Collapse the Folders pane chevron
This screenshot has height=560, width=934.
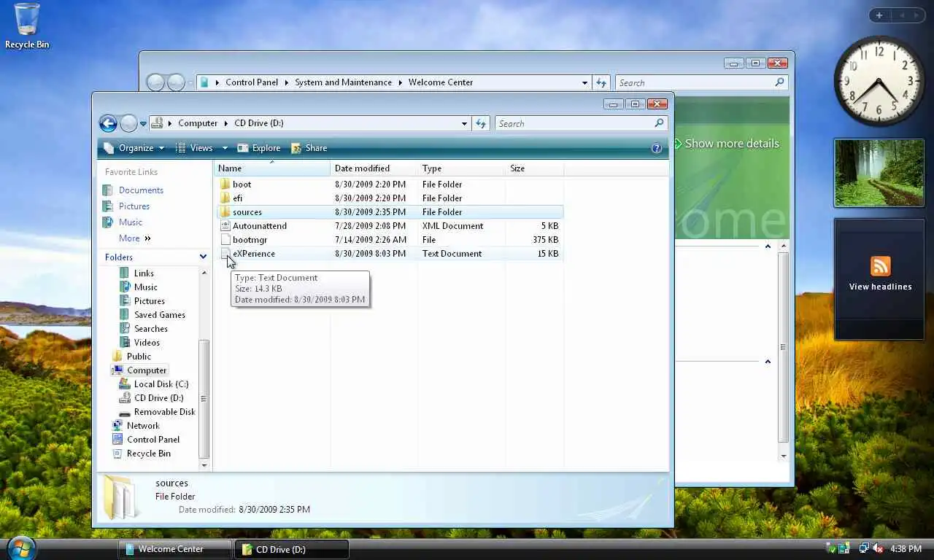tap(203, 257)
